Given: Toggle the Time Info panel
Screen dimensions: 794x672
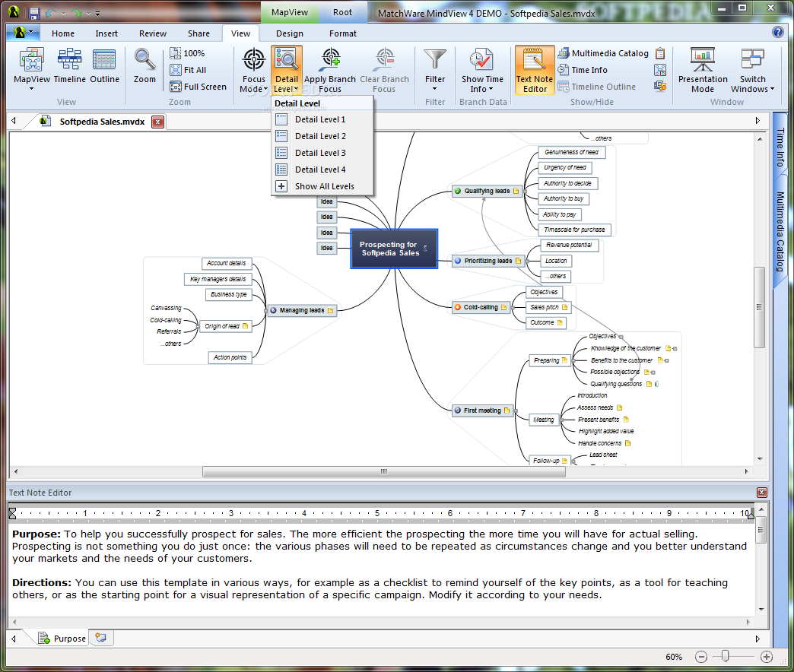Looking at the screenshot, I should point(583,70).
